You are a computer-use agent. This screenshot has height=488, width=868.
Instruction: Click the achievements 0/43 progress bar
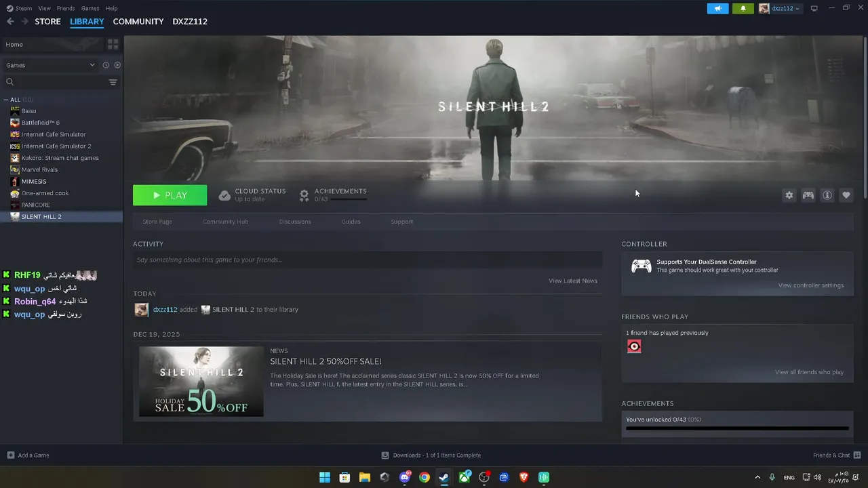(x=737, y=428)
